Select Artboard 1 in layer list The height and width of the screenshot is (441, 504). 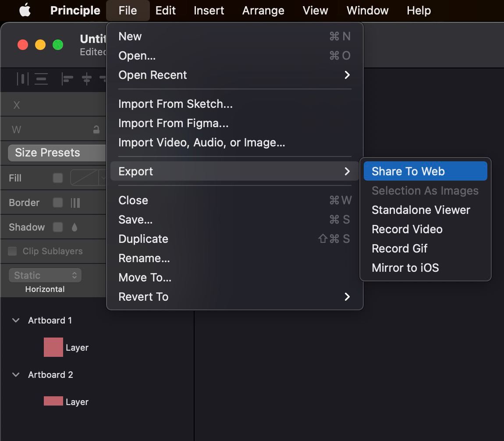(x=50, y=320)
